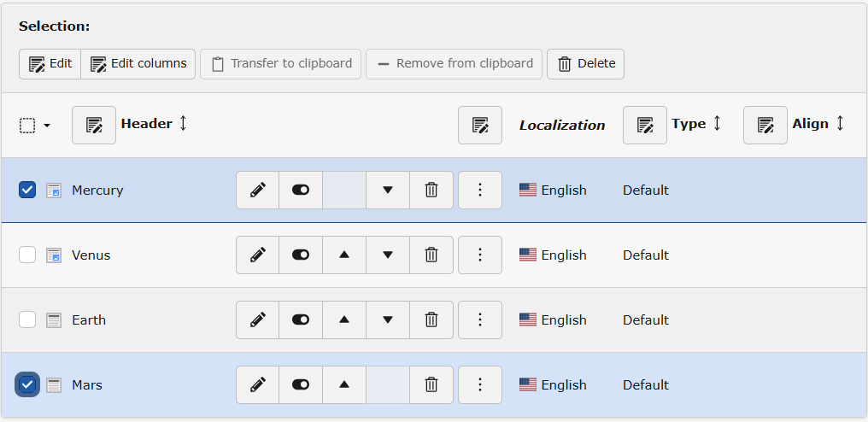Open more options menu for Venus
The width and height of the screenshot is (868, 422).
(x=480, y=255)
